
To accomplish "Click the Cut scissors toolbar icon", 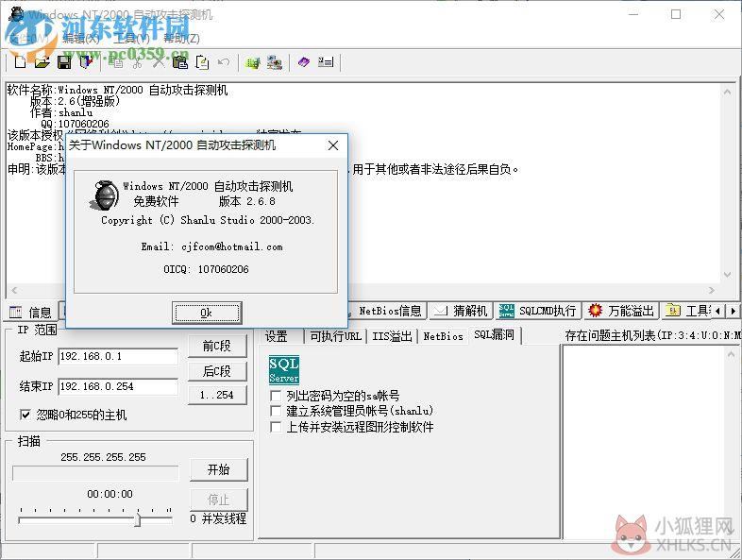I will point(137,62).
